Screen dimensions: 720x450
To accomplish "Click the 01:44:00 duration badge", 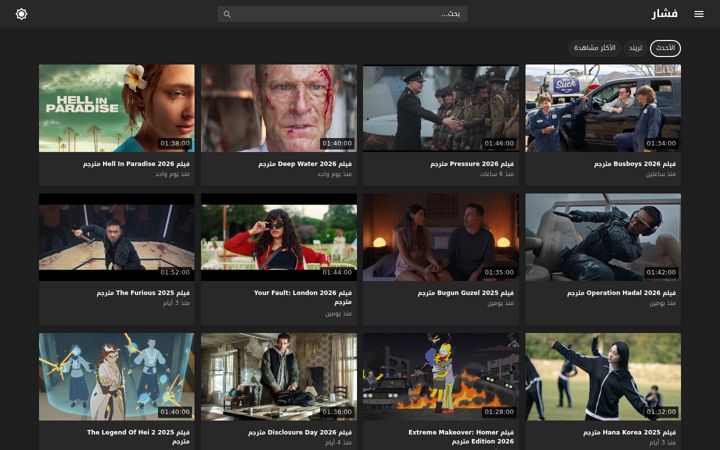I will click(337, 272).
